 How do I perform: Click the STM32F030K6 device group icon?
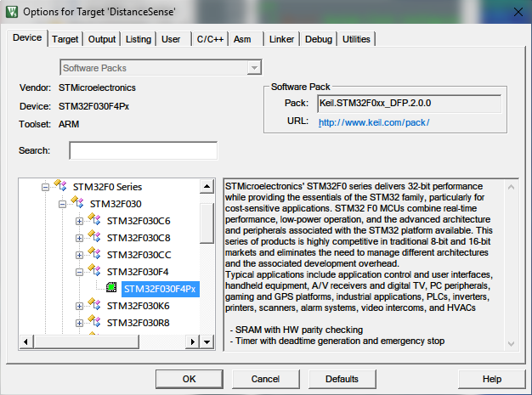pyautogui.click(x=94, y=304)
